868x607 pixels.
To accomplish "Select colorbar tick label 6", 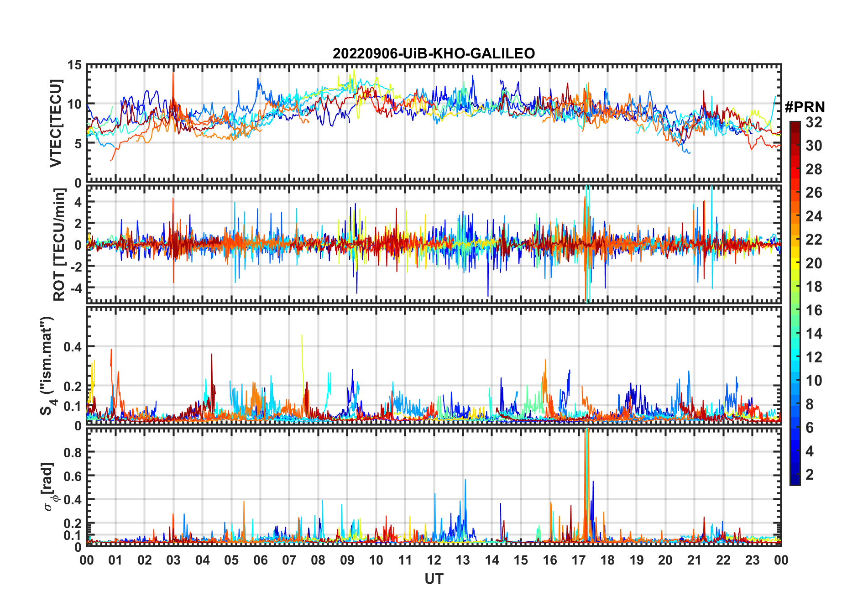I will 810,428.
